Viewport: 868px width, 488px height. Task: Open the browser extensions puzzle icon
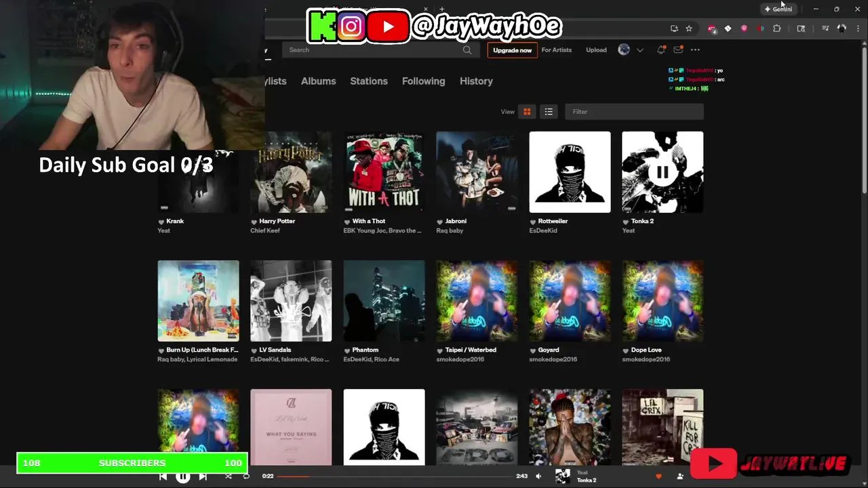pos(777,28)
